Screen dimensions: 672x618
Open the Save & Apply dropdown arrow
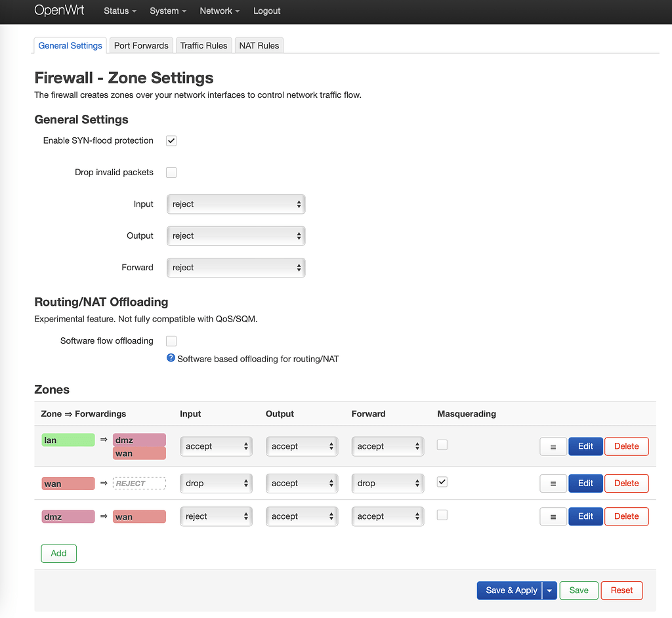click(x=550, y=590)
